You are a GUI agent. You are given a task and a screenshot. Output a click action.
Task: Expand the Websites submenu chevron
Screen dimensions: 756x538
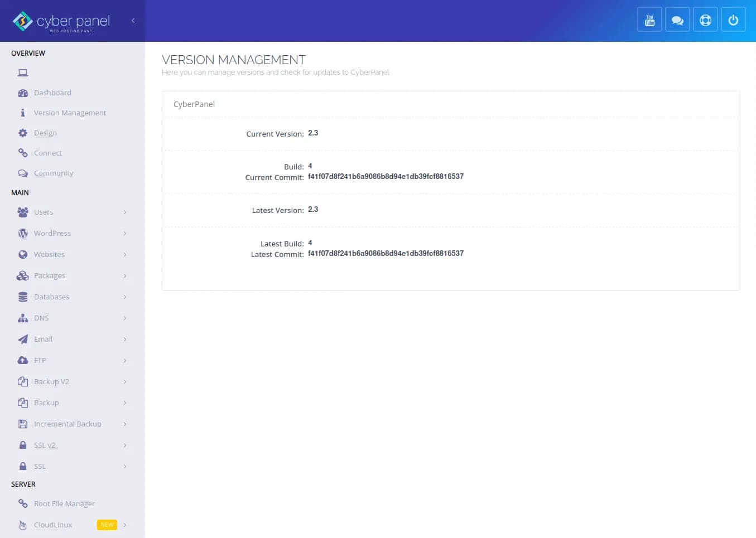[x=125, y=254]
